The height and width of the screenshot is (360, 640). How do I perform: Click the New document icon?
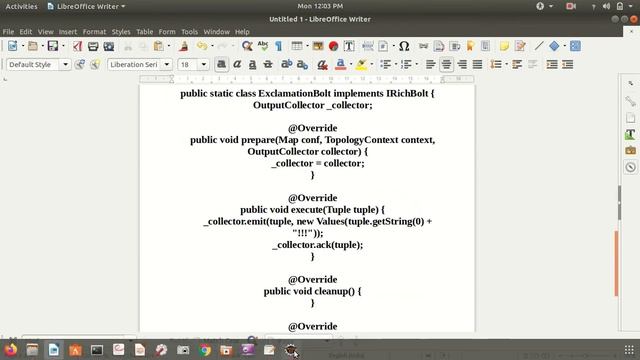pyautogui.click(x=13, y=46)
